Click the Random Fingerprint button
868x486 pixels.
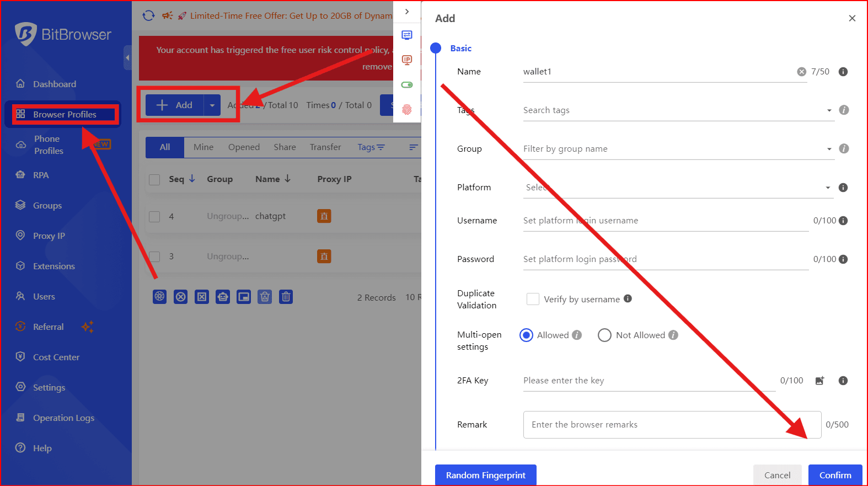point(485,475)
